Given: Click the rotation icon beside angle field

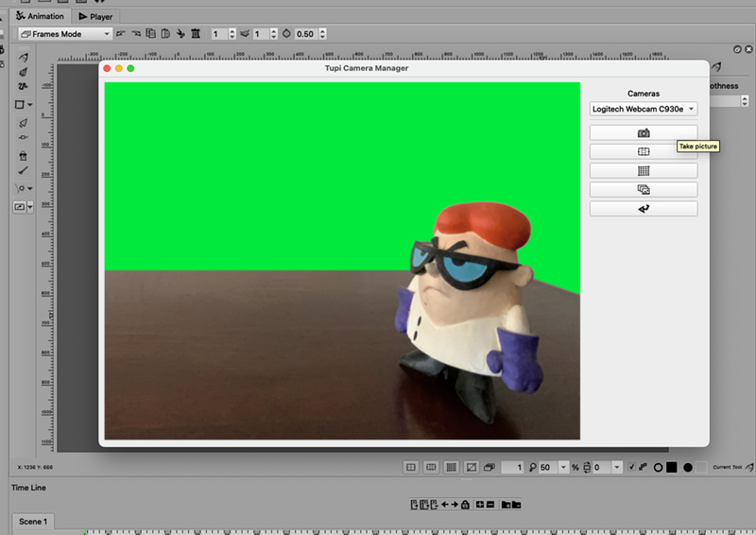Looking at the screenshot, I should (x=587, y=467).
